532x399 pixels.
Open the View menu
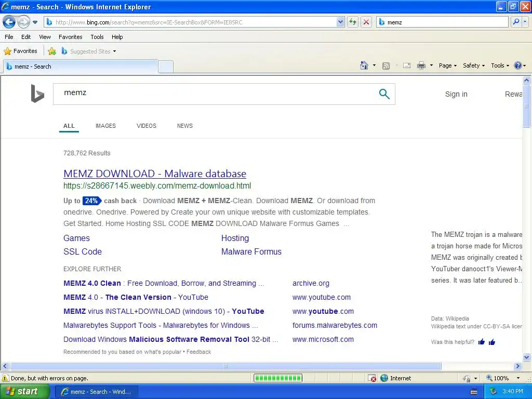45,37
